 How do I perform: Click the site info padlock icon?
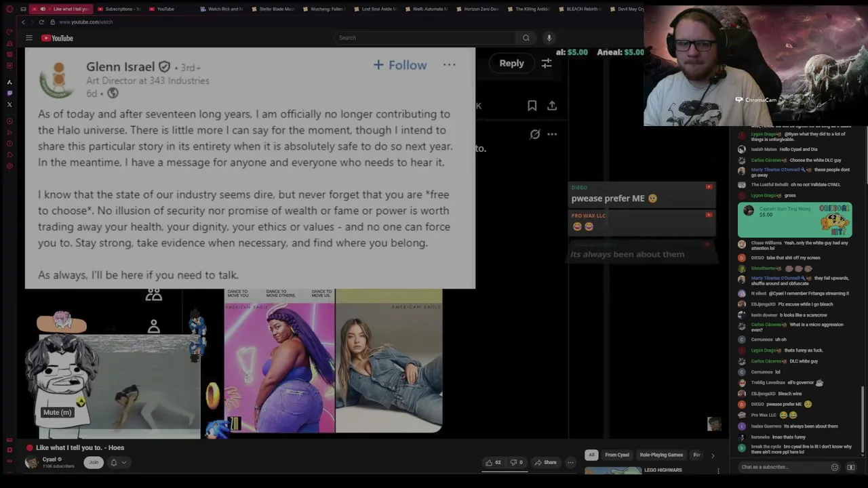(52, 22)
